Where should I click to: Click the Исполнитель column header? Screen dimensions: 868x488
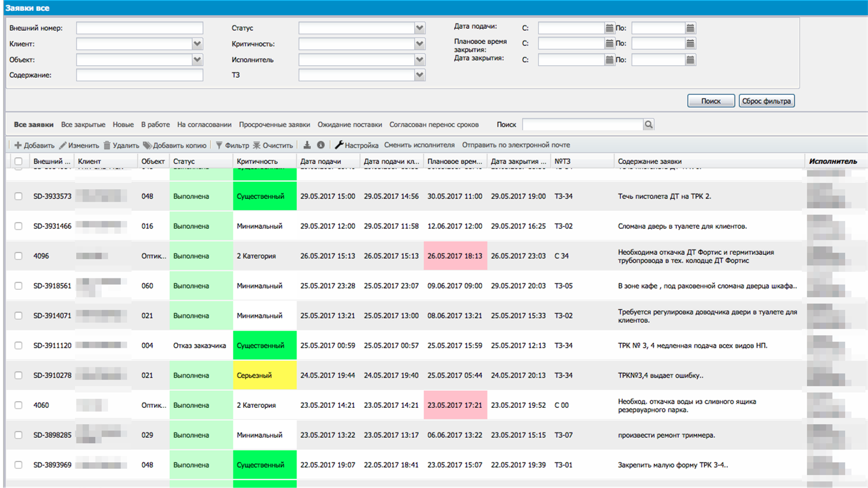pyautogui.click(x=836, y=161)
